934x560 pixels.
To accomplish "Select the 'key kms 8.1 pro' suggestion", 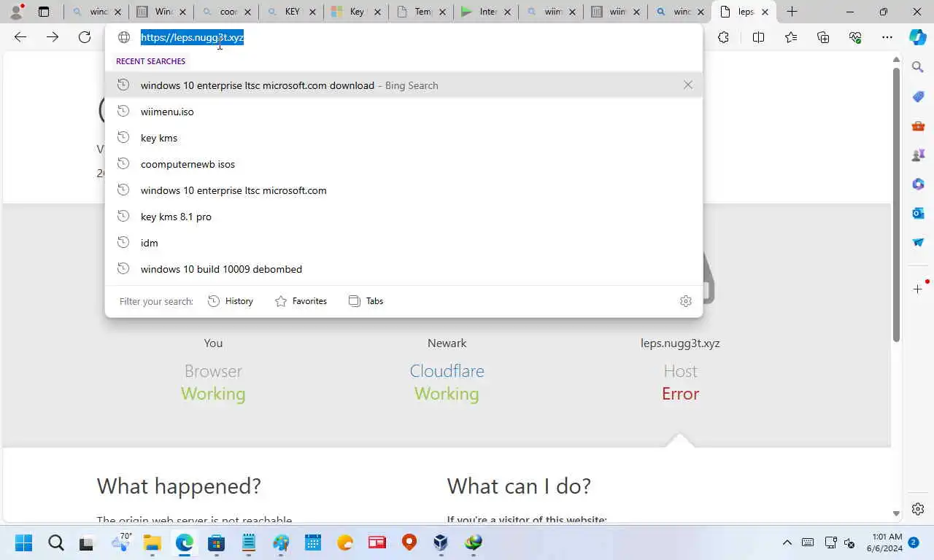I will coord(404,217).
